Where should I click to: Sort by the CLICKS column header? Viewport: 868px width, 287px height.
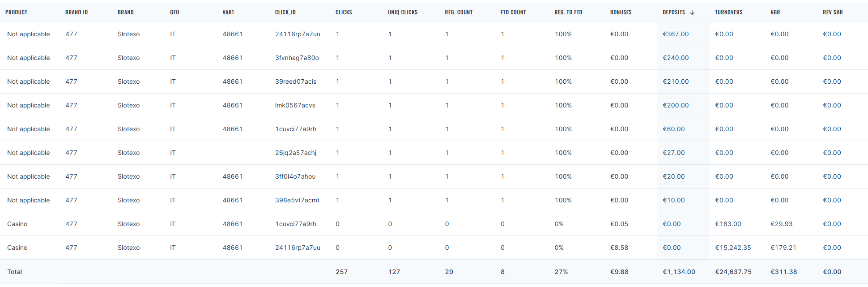tap(344, 13)
